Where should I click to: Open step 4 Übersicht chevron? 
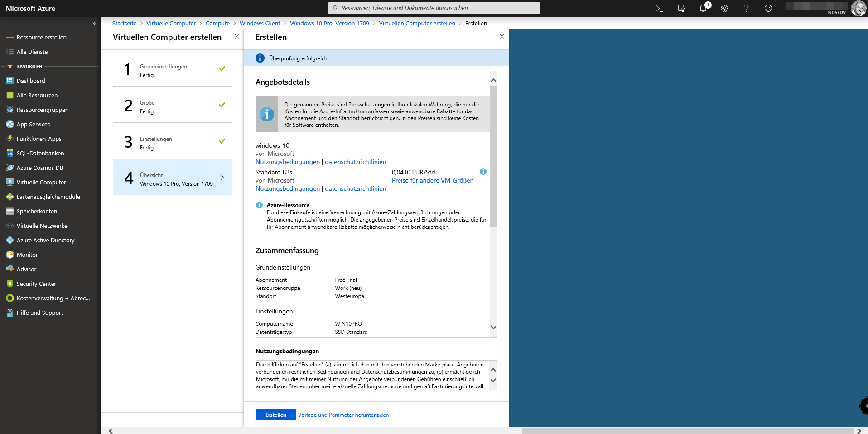[222, 177]
